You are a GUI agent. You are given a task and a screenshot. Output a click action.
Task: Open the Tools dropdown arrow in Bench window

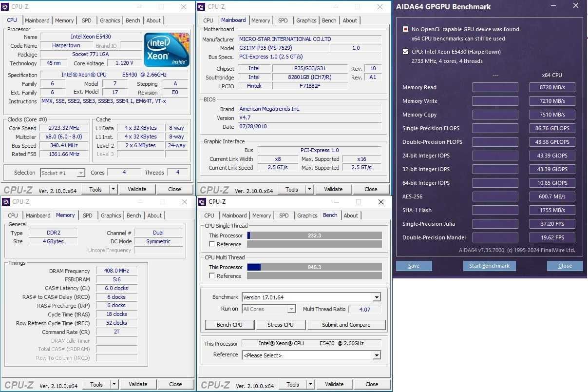click(x=311, y=384)
